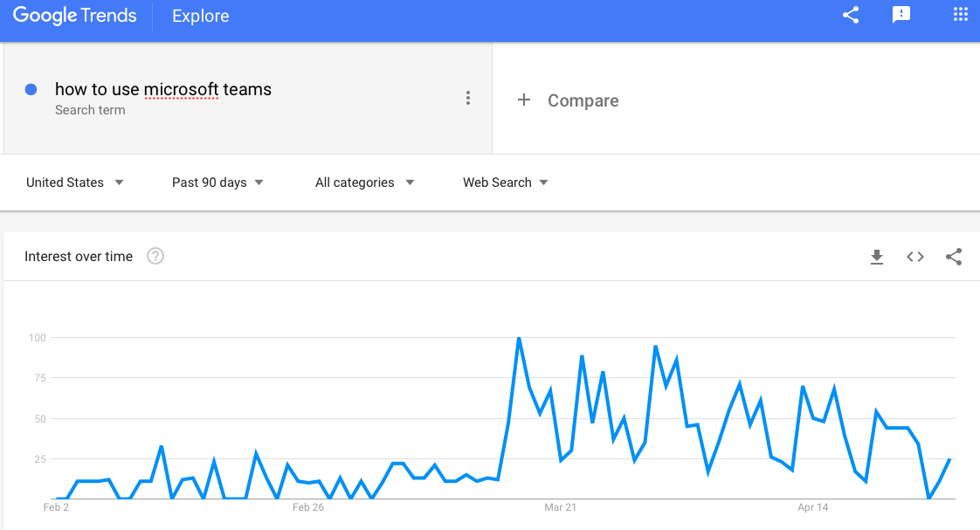Image resolution: width=980 pixels, height=530 pixels.
Task: Click the share icon in the header bar
Action: pyautogui.click(x=851, y=15)
